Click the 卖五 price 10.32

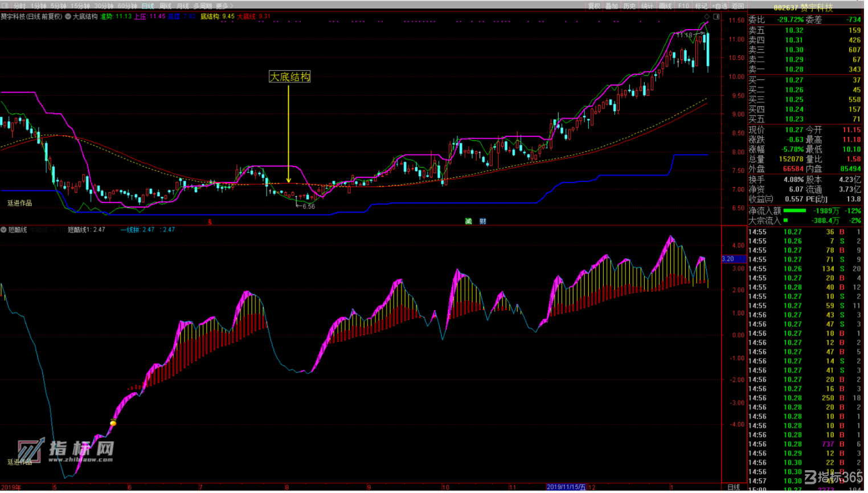tap(794, 30)
